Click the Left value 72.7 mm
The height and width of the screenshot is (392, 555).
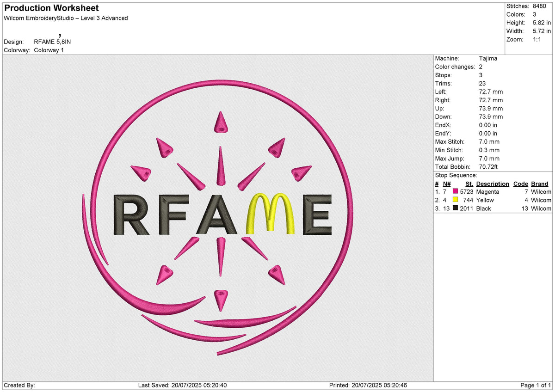[x=491, y=92]
